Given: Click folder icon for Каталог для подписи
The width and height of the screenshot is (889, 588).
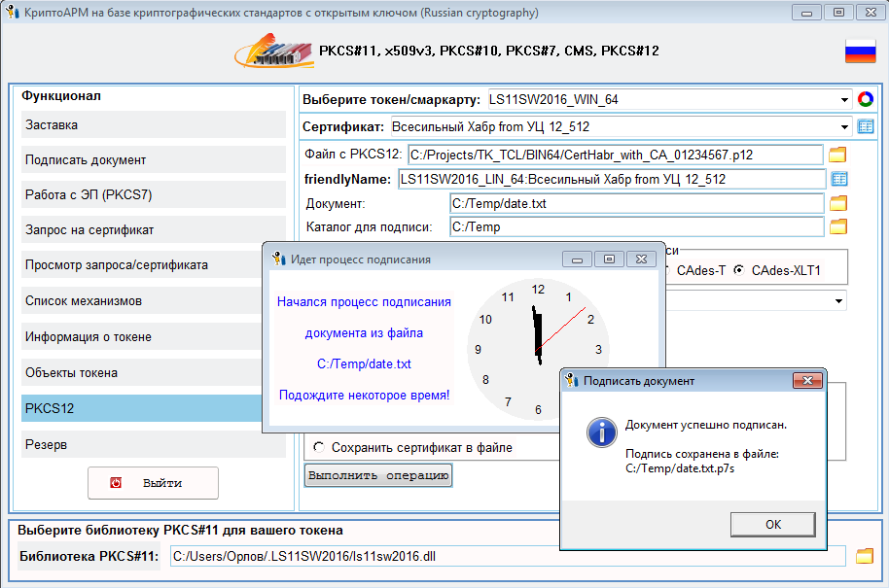Looking at the screenshot, I should pyautogui.click(x=837, y=226).
